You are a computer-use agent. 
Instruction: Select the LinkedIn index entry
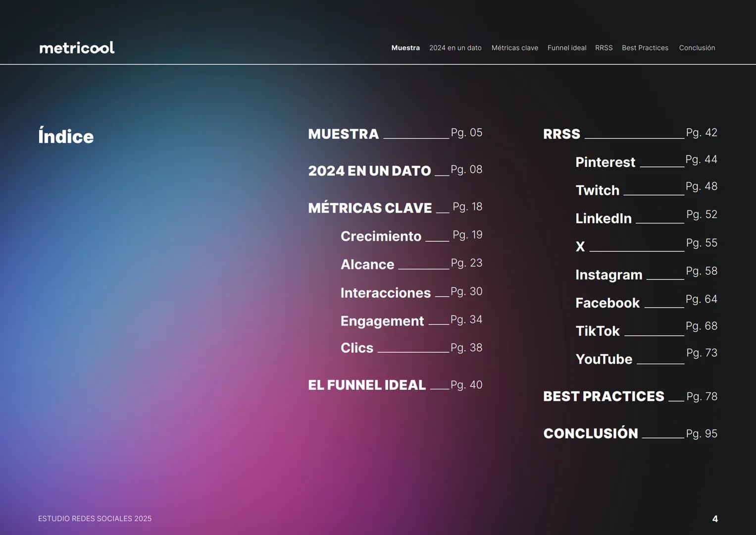(x=603, y=218)
